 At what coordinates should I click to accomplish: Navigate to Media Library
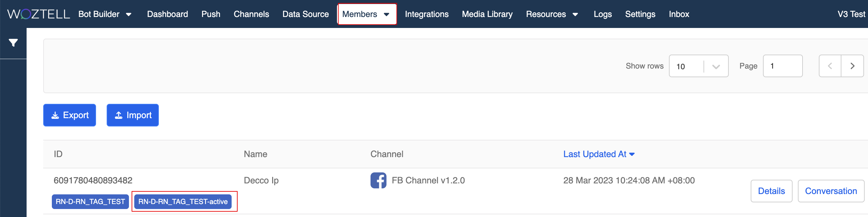pos(487,14)
